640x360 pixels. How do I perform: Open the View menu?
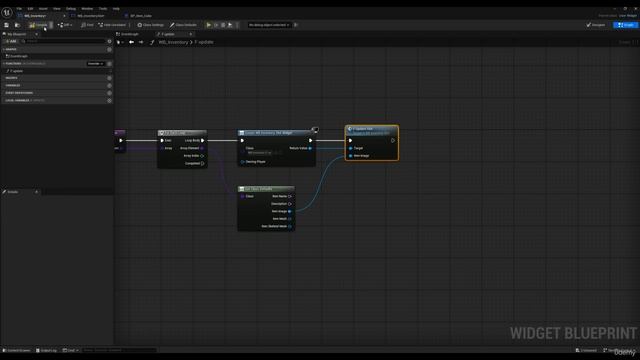tap(57, 9)
